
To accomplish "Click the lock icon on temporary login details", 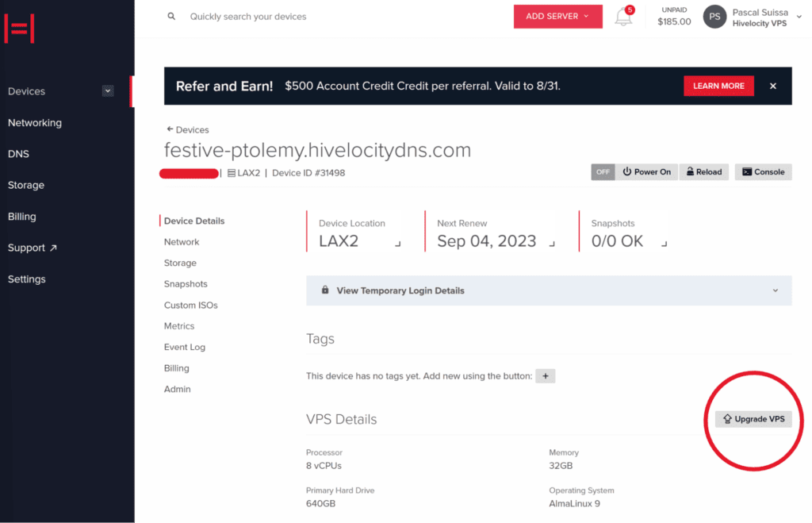I will click(325, 290).
